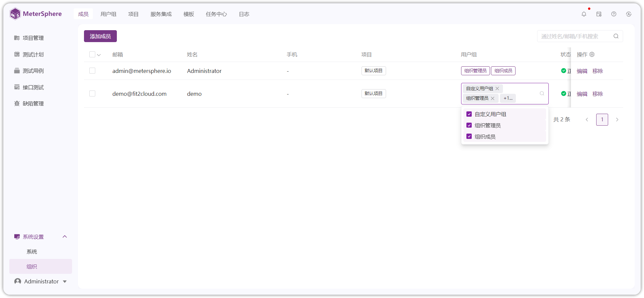The height and width of the screenshot is (298, 644).
Task: Click the search magnifier icon in the member search box
Action: 616,36
